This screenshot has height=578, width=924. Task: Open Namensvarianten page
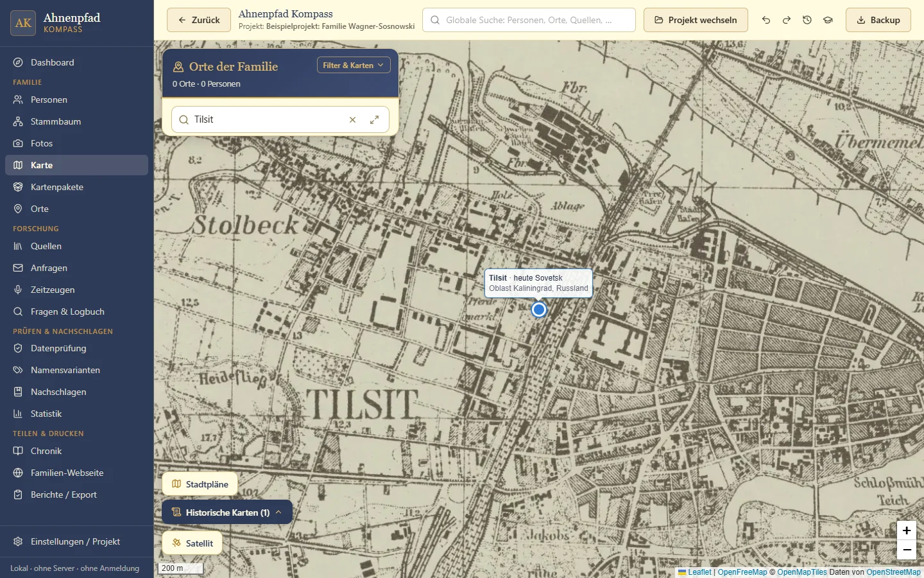click(76, 370)
